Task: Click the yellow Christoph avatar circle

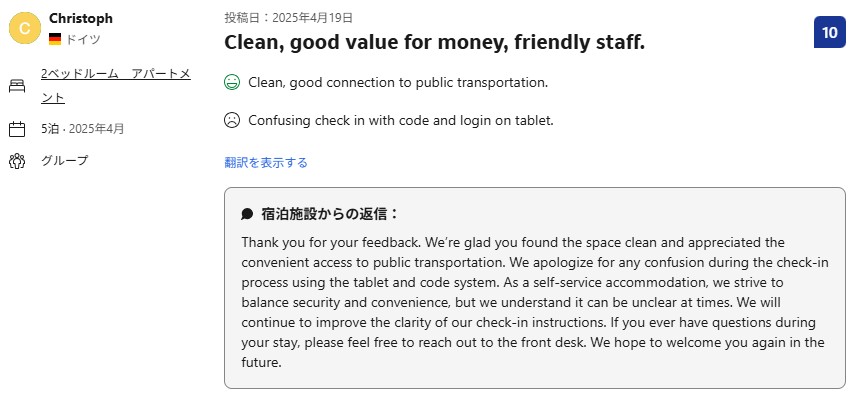Action: (x=25, y=28)
